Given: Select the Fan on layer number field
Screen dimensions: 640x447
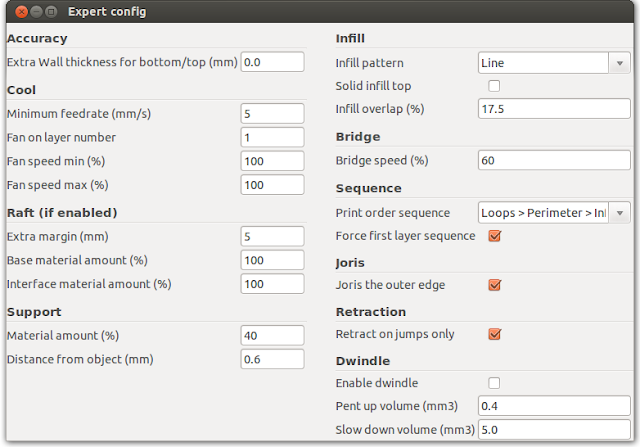Looking at the screenshot, I should tap(272, 137).
